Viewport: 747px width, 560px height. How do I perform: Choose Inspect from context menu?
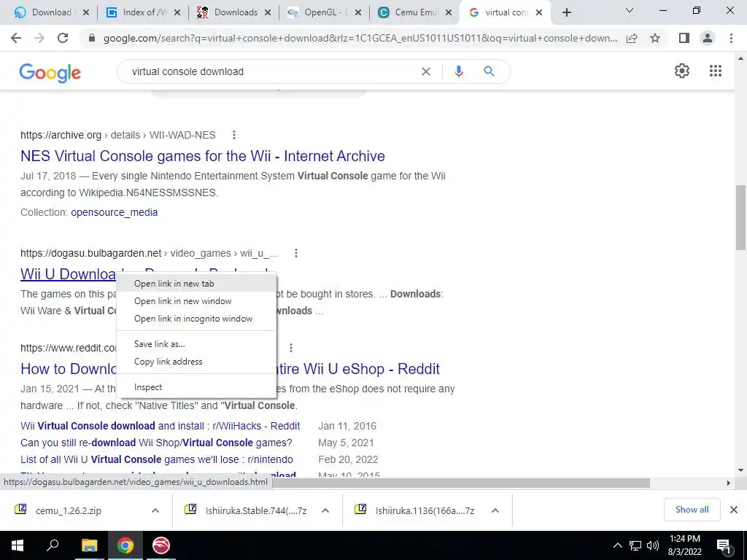point(196,387)
